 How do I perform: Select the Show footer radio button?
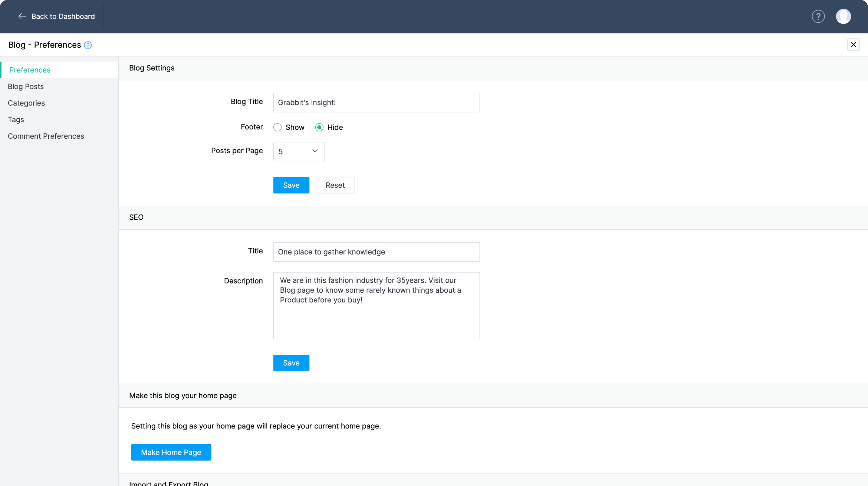277,127
